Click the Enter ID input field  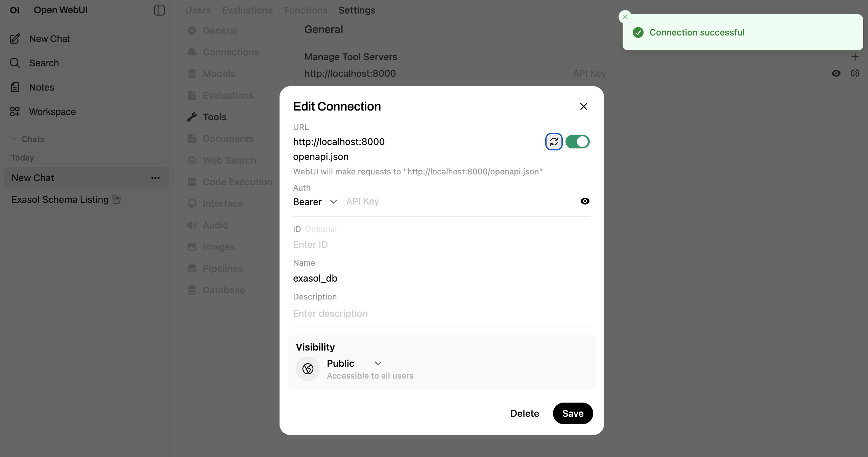pos(441,244)
